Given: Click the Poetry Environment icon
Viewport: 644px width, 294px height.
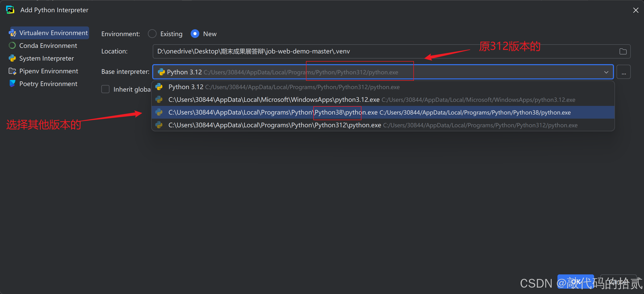Looking at the screenshot, I should 12,83.
